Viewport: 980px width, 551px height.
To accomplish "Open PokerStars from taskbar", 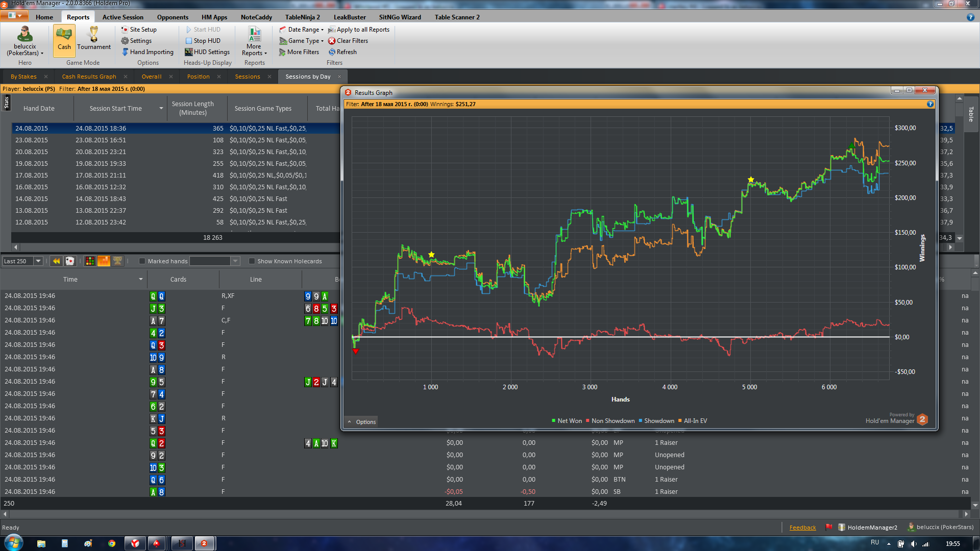I will point(157,543).
